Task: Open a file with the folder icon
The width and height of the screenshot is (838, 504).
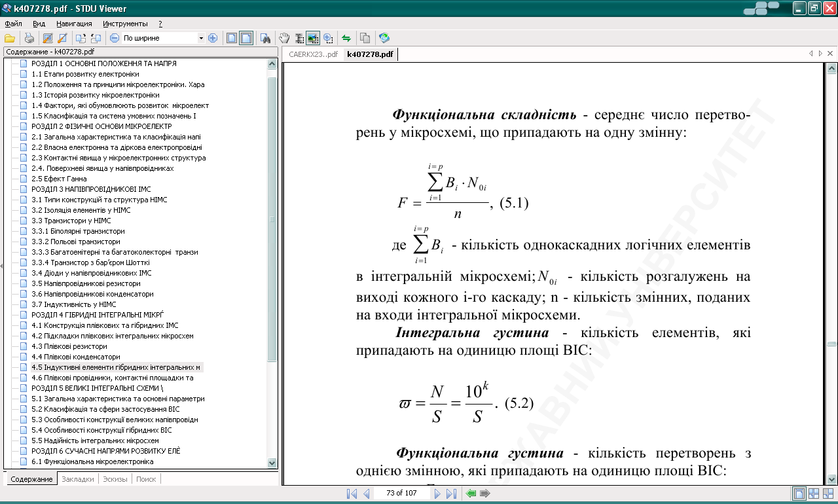Action: pyautogui.click(x=10, y=38)
